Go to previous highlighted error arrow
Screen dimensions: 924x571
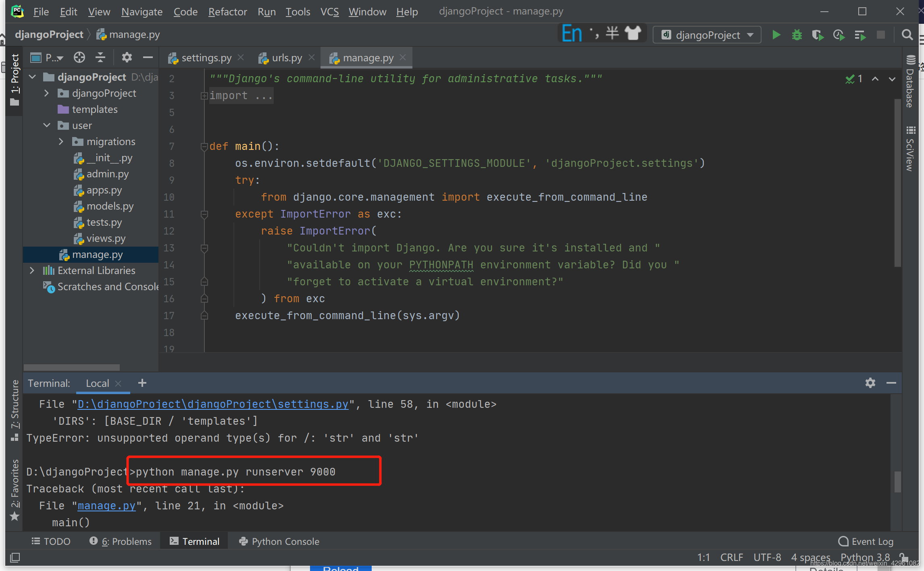(875, 79)
